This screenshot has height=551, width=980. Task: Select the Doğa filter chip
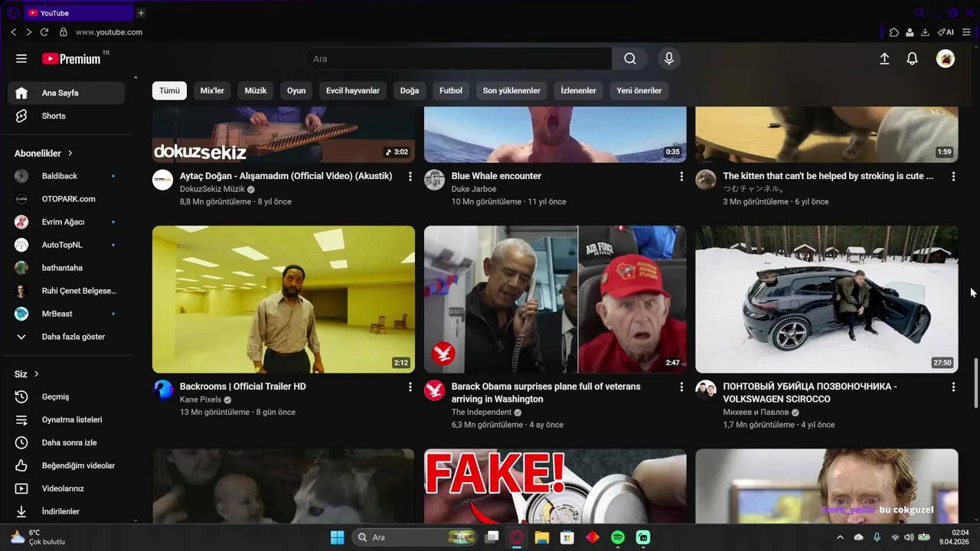[410, 90]
